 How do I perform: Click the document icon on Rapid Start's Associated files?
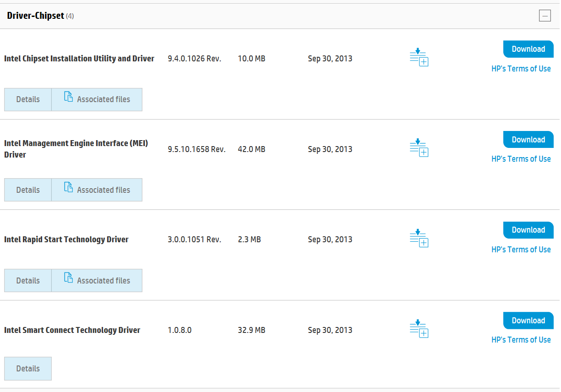69,278
